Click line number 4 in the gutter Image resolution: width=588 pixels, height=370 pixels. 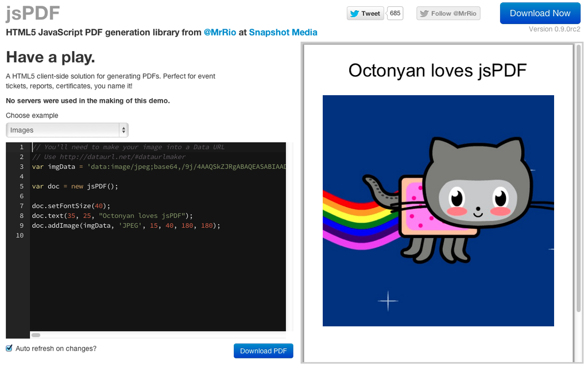click(x=22, y=176)
